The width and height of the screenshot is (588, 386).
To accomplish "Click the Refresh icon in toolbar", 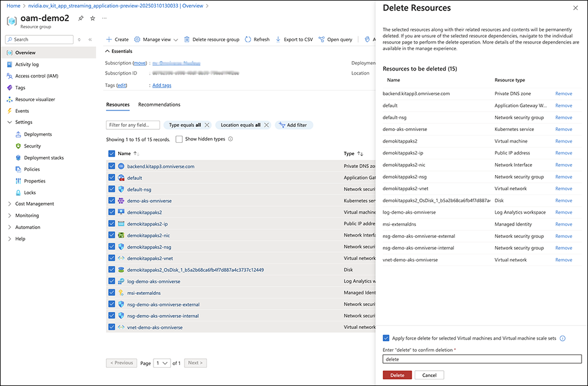I will (x=248, y=39).
